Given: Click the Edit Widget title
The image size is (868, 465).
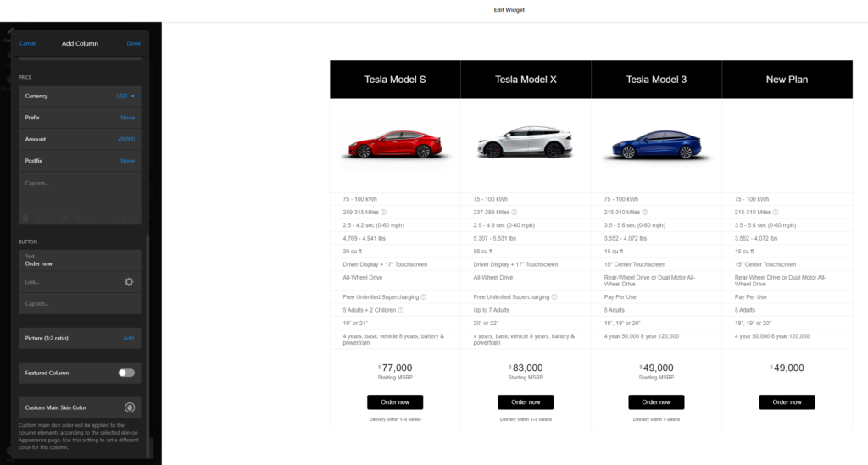Looking at the screenshot, I should (509, 10).
